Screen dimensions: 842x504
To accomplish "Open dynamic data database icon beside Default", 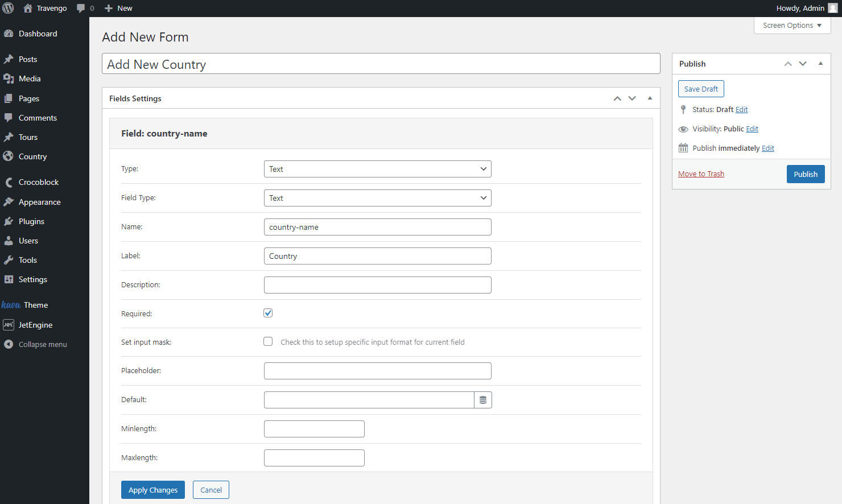I will [x=483, y=400].
